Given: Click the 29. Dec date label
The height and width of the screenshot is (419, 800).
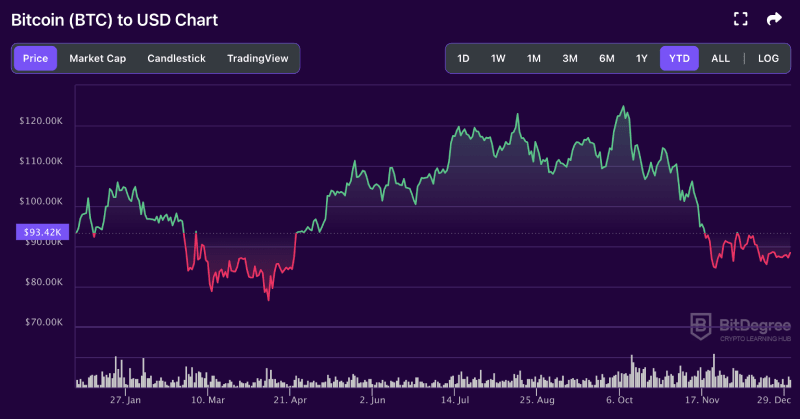Looking at the screenshot, I should point(774,400).
